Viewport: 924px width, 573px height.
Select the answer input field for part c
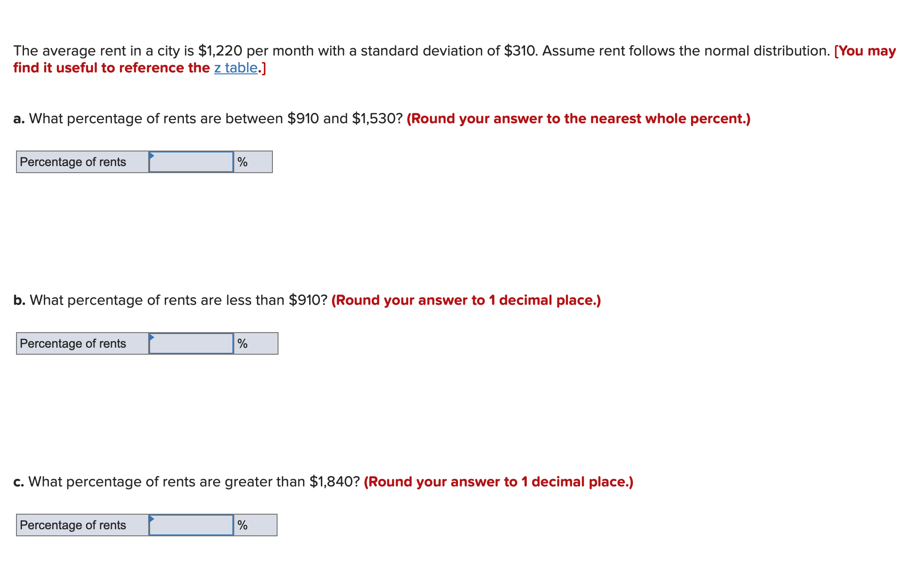tap(191, 525)
